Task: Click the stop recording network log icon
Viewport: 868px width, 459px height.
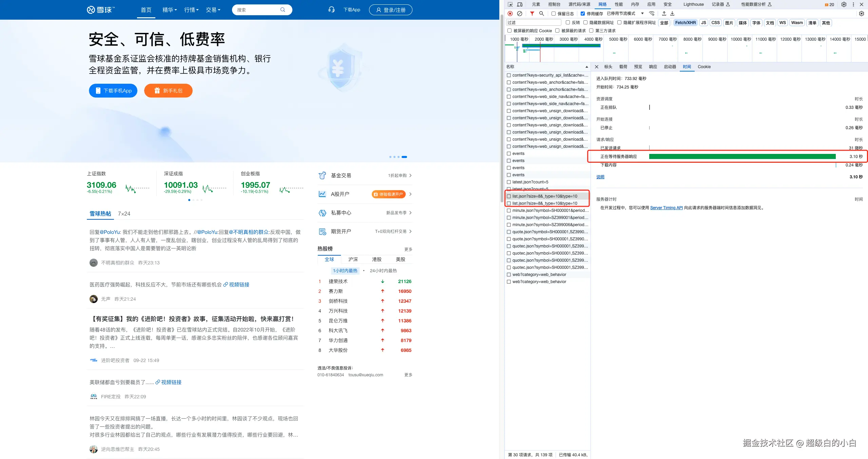Action: pyautogui.click(x=510, y=14)
